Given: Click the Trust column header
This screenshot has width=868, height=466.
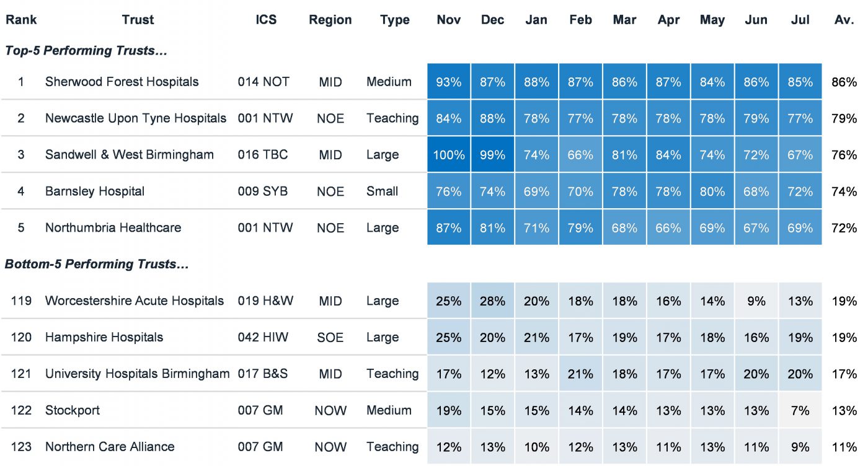Looking at the screenshot, I should pos(138,20).
